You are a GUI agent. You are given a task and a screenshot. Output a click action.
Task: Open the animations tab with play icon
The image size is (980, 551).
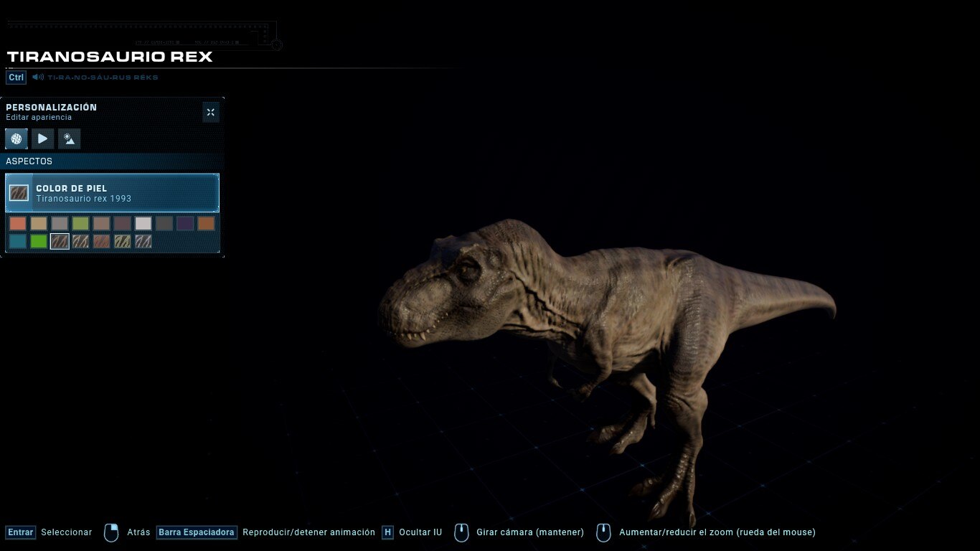tap(43, 138)
